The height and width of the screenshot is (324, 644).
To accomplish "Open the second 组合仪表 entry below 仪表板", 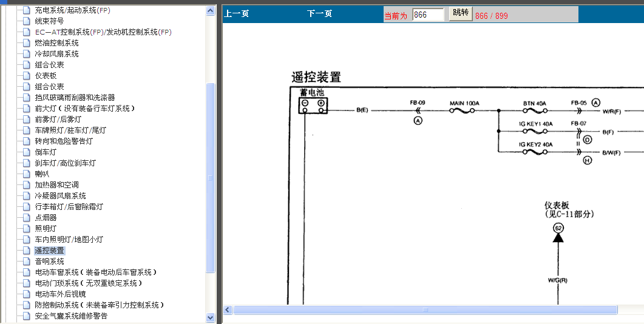I will pos(49,87).
